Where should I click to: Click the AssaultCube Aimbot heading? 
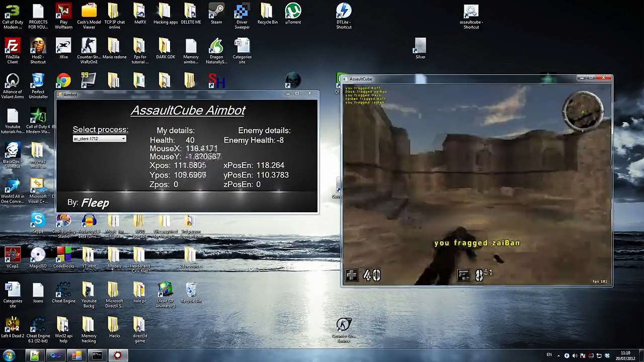pyautogui.click(x=188, y=110)
